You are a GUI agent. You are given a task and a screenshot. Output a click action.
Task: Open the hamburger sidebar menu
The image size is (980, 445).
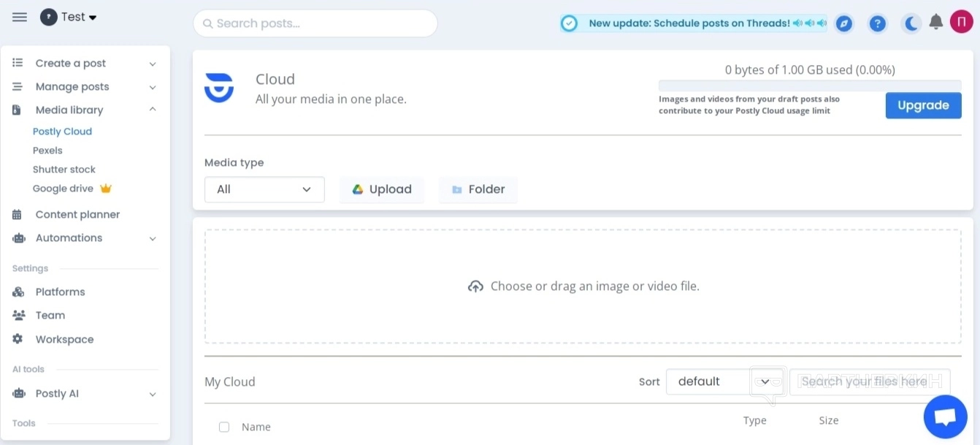20,17
